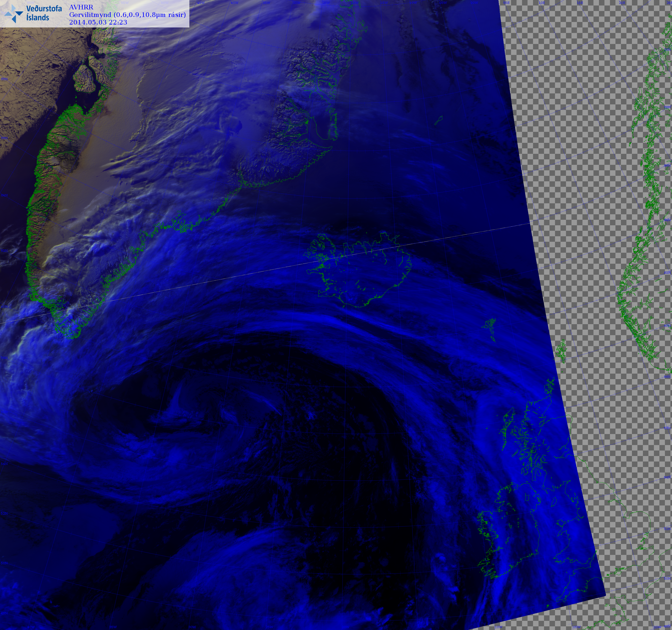Click the Veðurstofa Íslands compass logo icon
Viewport: 672px width, 630px height.
click(14, 14)
